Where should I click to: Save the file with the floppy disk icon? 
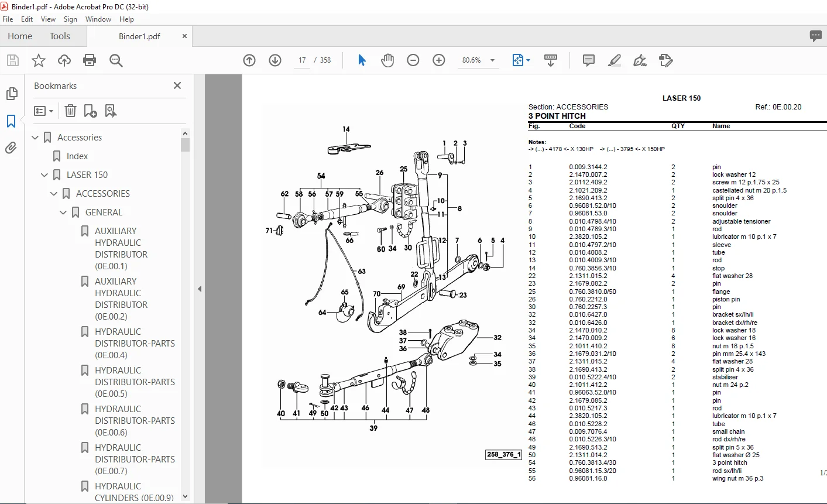(x=13, y=60)
